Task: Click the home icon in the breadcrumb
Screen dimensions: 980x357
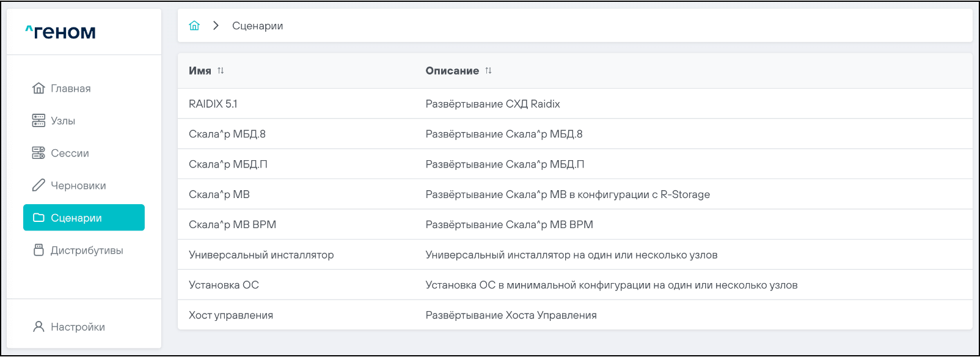Action: [x=194, y=26]
